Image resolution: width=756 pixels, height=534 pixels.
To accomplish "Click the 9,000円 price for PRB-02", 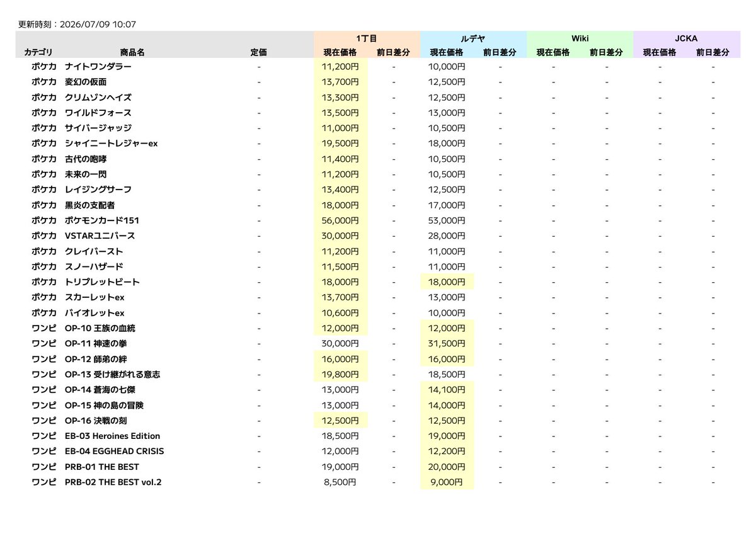I will pos(447,482).
